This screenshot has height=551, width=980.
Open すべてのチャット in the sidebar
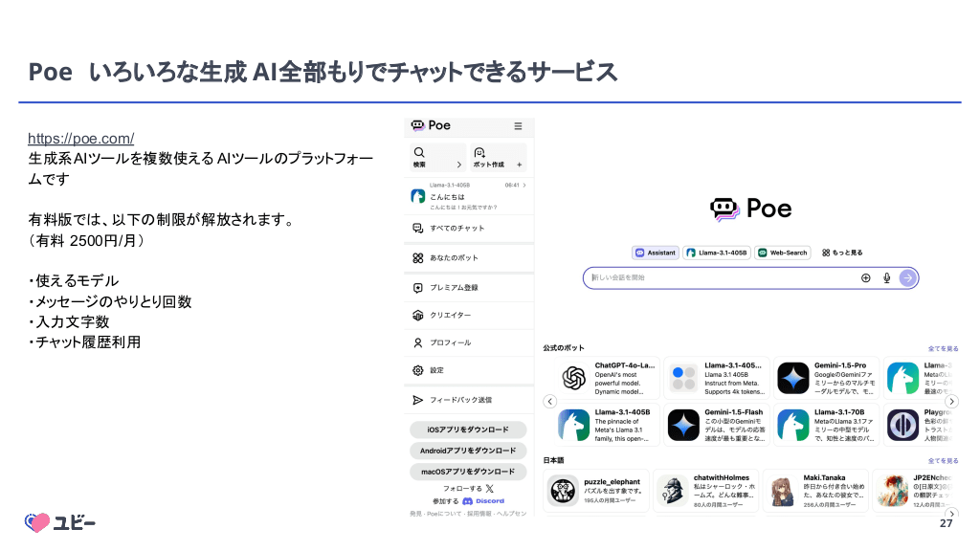coord(457,229)
